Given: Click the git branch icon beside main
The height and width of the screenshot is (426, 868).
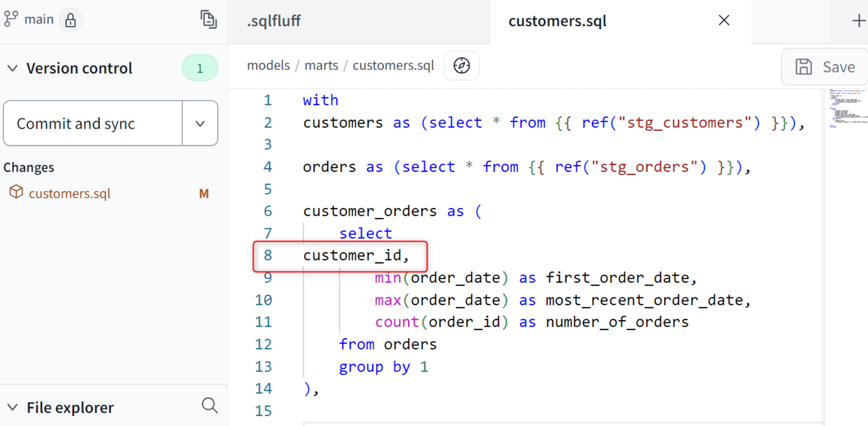Looking at the screenshot, I should tap(11, 19).
